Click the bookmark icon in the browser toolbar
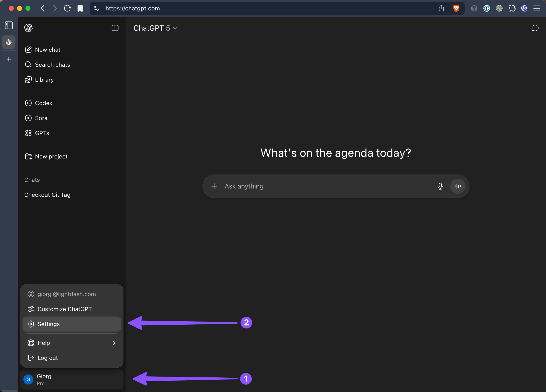546x392 pixels. [x=80, y=8]
